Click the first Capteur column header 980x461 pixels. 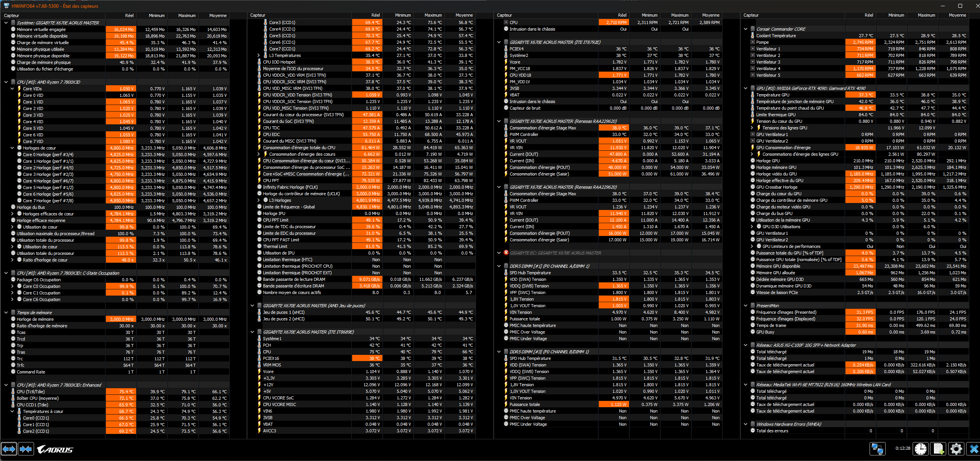click(x=12, y=15)
